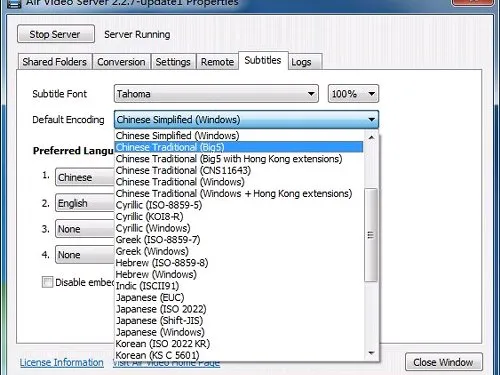Click the Stop Server button
Screen dimensions: 500x375
56,34
